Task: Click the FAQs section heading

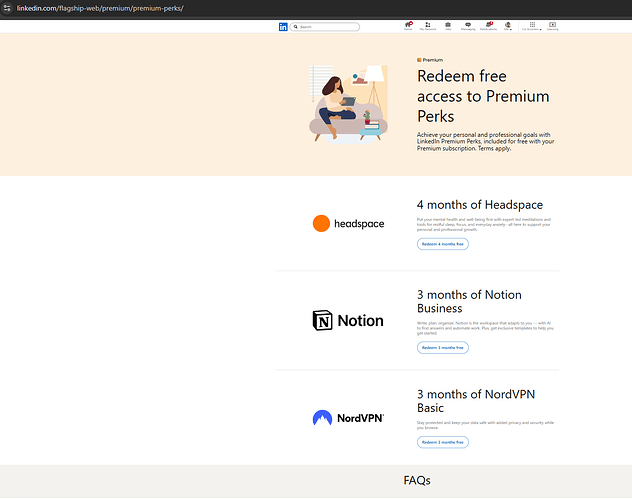Action: (x=417, y=480)
